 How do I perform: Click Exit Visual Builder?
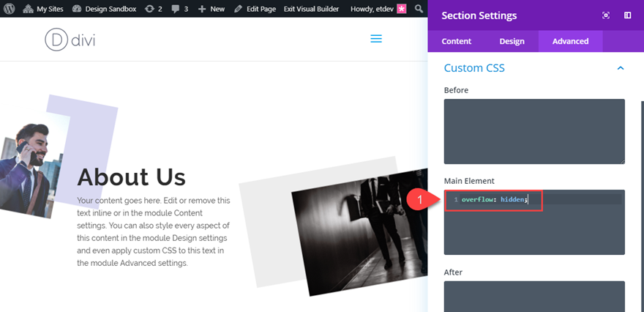[x=311, y=9]
